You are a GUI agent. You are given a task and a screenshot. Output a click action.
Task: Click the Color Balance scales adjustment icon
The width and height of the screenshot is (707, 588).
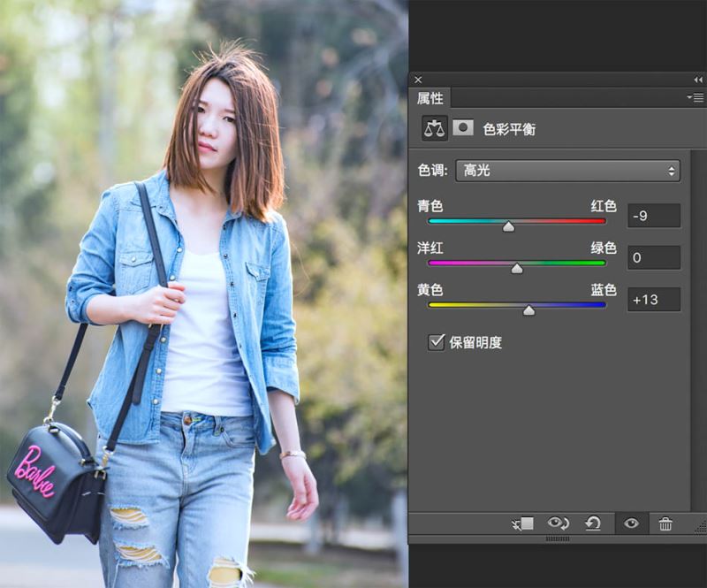click(x=434, y=128)
